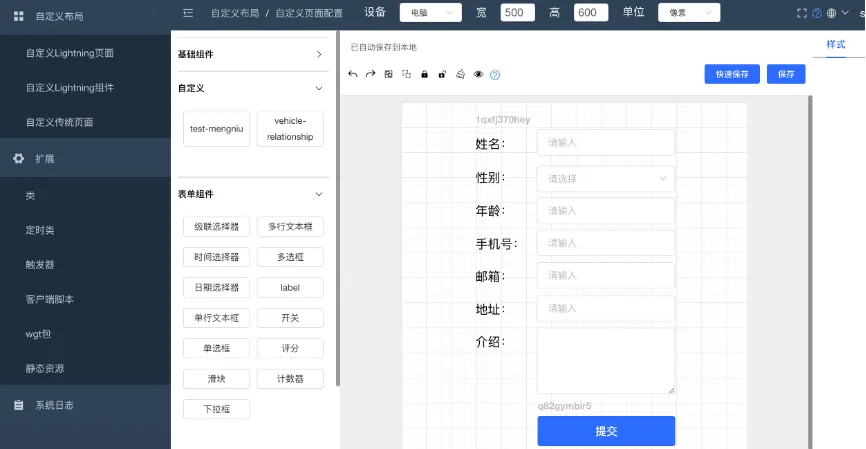Collapse the 自定义 section
866x449 pixels.
point(319,88)
